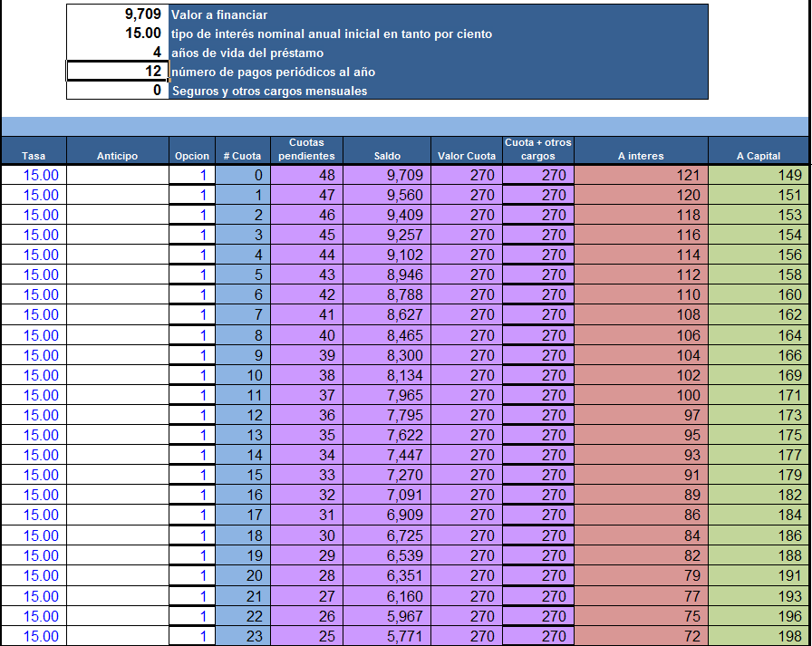Click the Saldo cell showing 7,622
812x646 pixels.
pos(387,435)
